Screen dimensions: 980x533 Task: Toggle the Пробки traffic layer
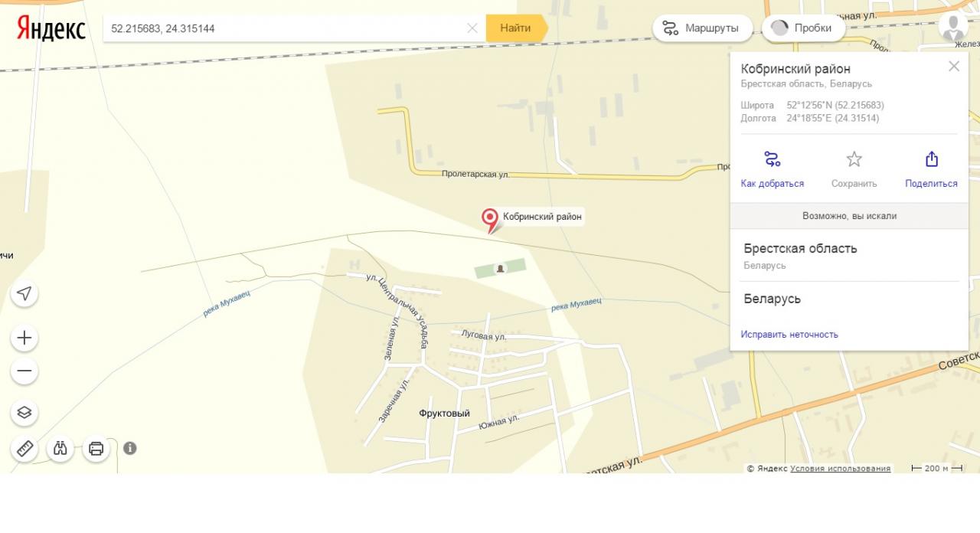point(803,28)
